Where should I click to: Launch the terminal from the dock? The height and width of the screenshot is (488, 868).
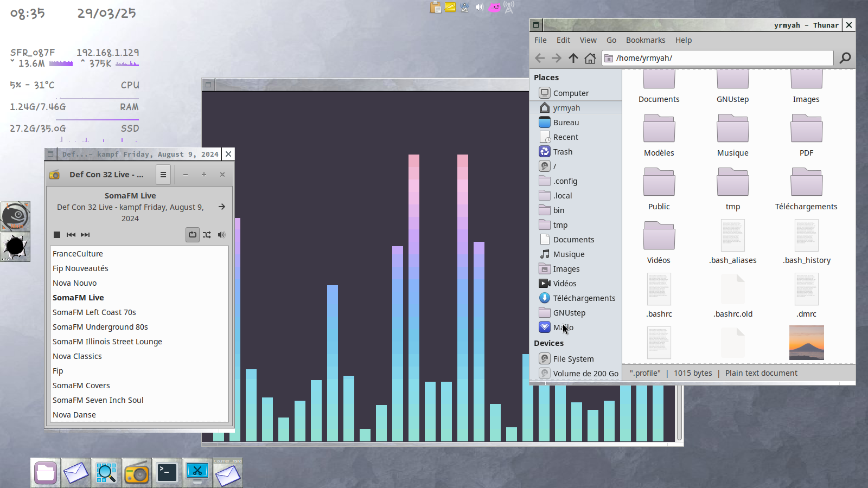click(167, 473)
